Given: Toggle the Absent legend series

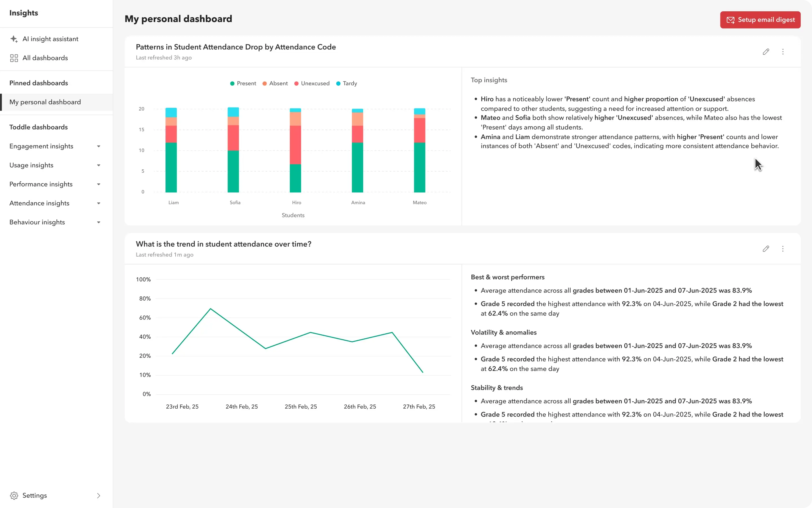Looking at the screenshot, I should tap(275, 83).
